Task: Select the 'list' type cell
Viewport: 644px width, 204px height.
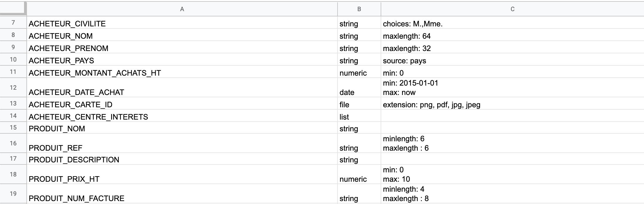Action: point(359,116)
